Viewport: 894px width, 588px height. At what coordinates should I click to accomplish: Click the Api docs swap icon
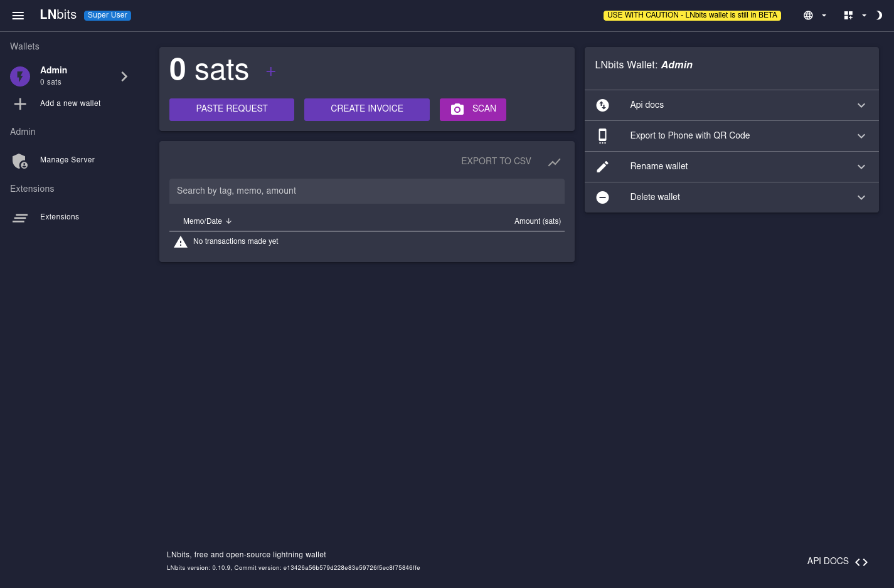602,105
